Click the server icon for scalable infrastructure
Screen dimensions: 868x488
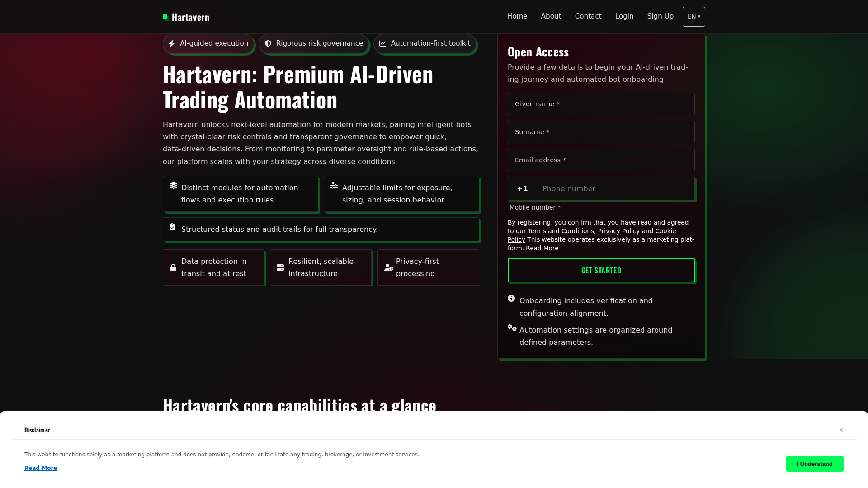click(x=280, y=267)
